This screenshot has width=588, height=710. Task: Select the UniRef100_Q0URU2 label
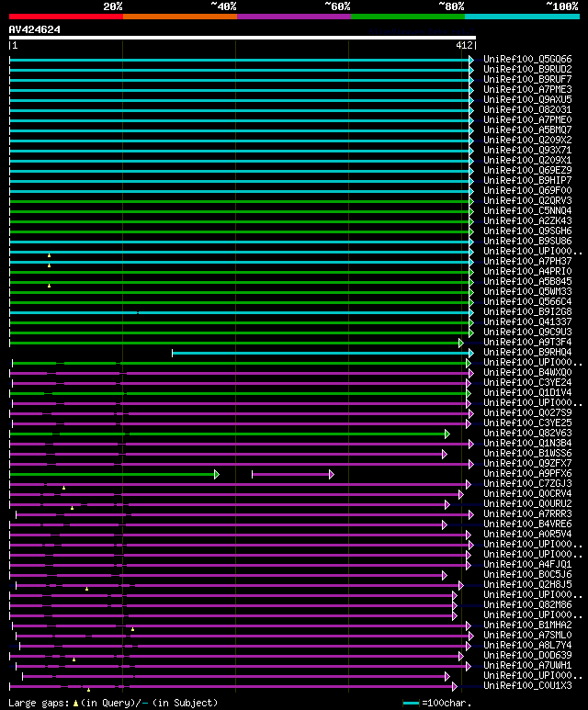pyautogui.click(x=527, y=503)
